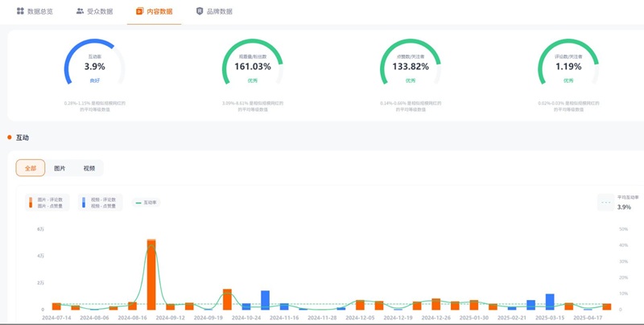Screen dimensions: 644x325
Task: Click the 受众数据 people icon
Action: [x=80, y=11]
